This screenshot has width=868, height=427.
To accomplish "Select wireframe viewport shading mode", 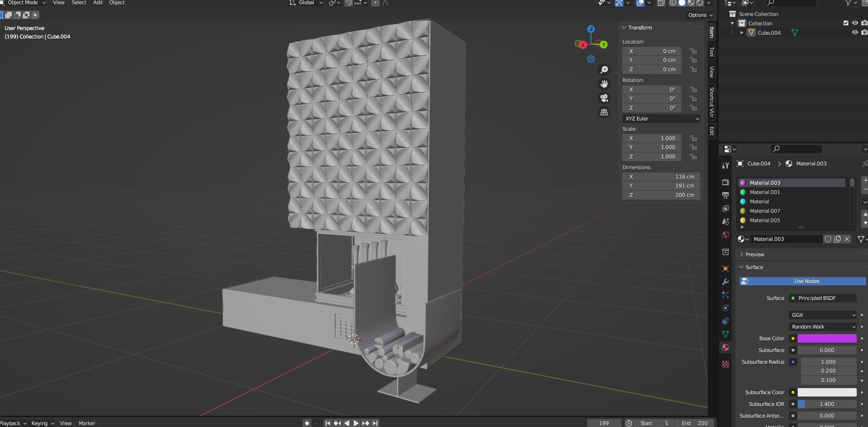I will pos(673,3).
